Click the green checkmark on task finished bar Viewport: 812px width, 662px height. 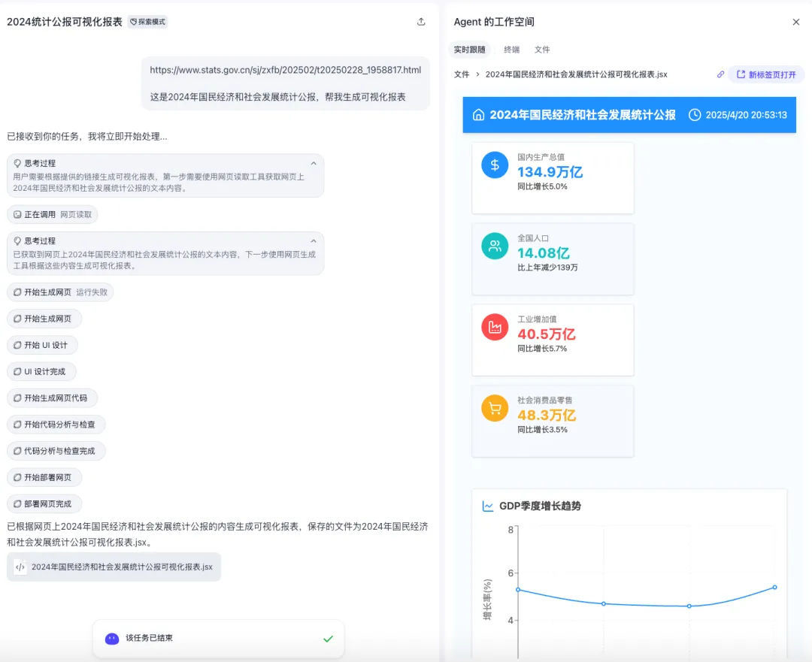(x=328, y=639)
